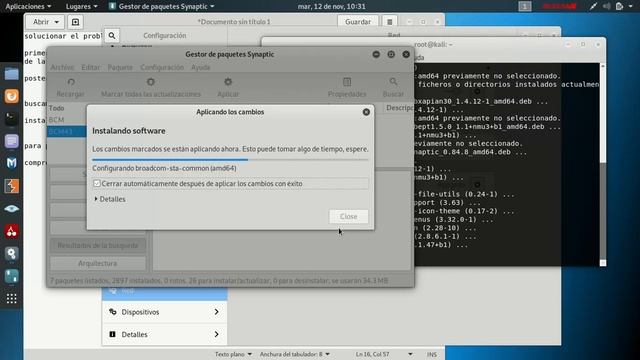Click Configurando broadcom-sta-common status text
This screenshot has height=360, width=640.
(x=164, y=168)
